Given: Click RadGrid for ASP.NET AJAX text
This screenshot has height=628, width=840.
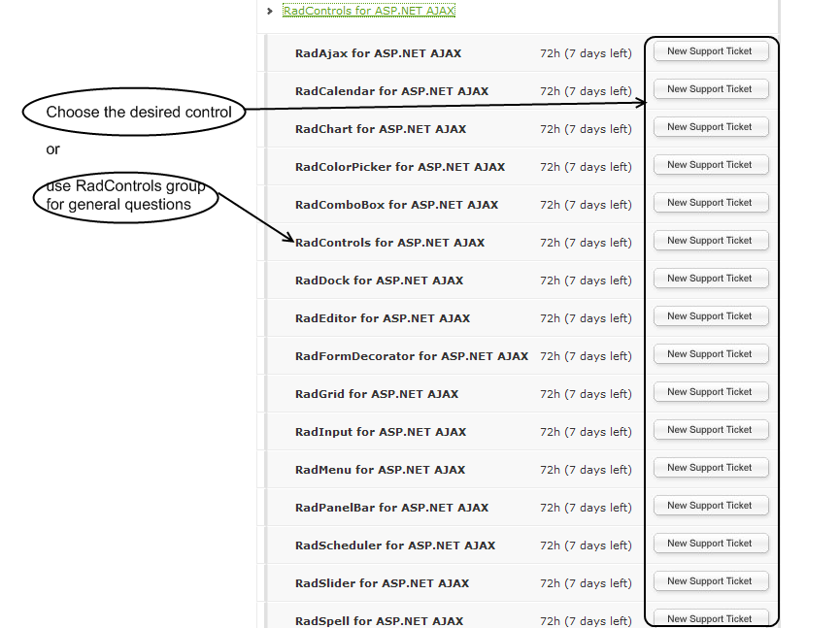Looking at the screenshot, I should click(377, 394).
